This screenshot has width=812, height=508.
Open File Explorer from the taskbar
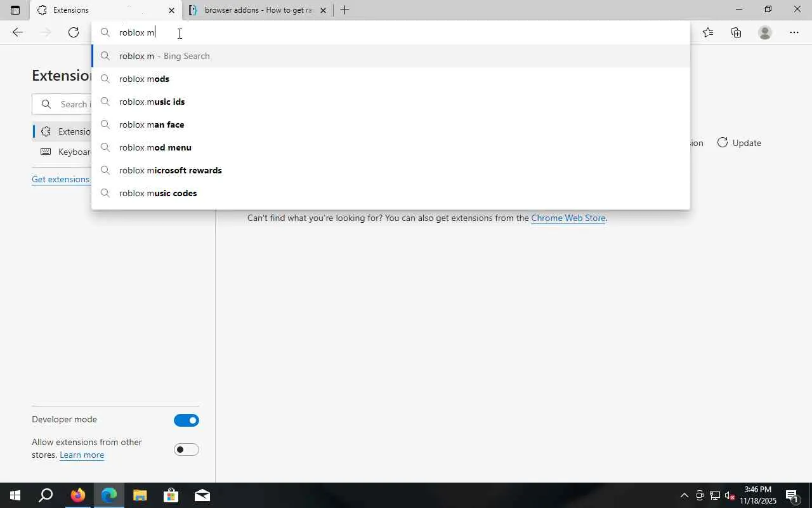tap(140, 495)
